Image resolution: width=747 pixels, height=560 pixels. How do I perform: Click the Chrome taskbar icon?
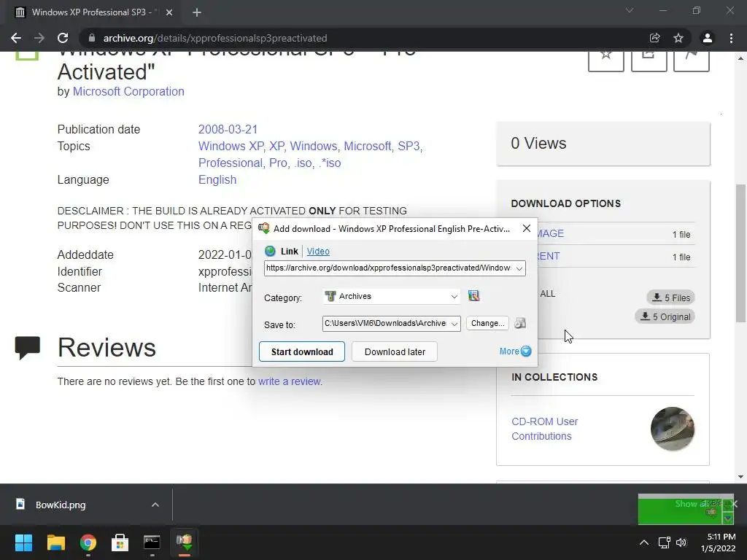(88, 542)
